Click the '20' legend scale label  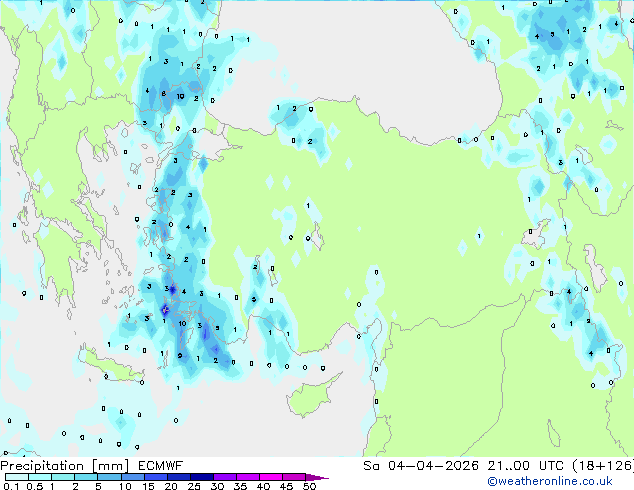pos(171,486)
